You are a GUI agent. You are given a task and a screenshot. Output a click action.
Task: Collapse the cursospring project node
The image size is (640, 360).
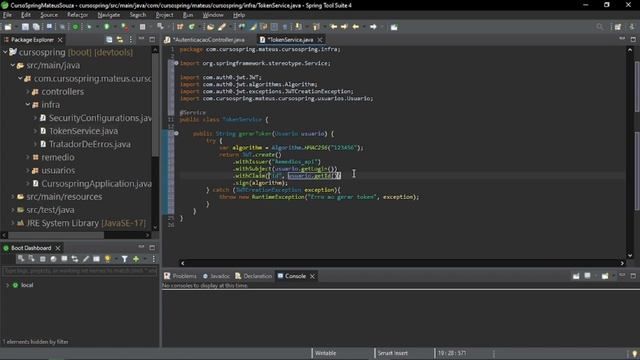coord(5,52)
